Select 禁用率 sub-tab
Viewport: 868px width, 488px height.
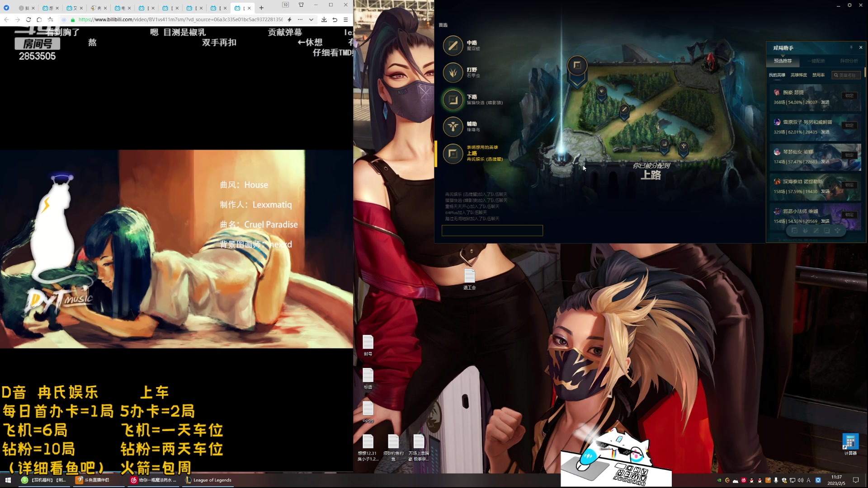(x=818, y=75)
